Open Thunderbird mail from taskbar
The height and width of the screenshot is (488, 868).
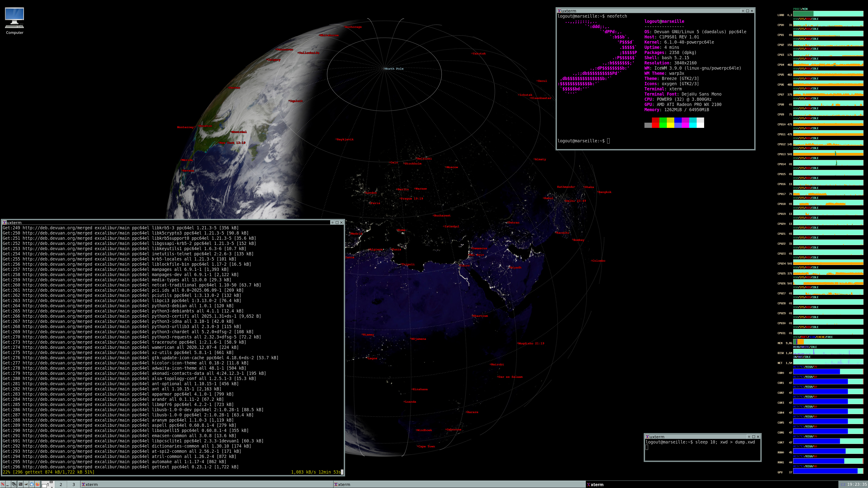point(32,484)
